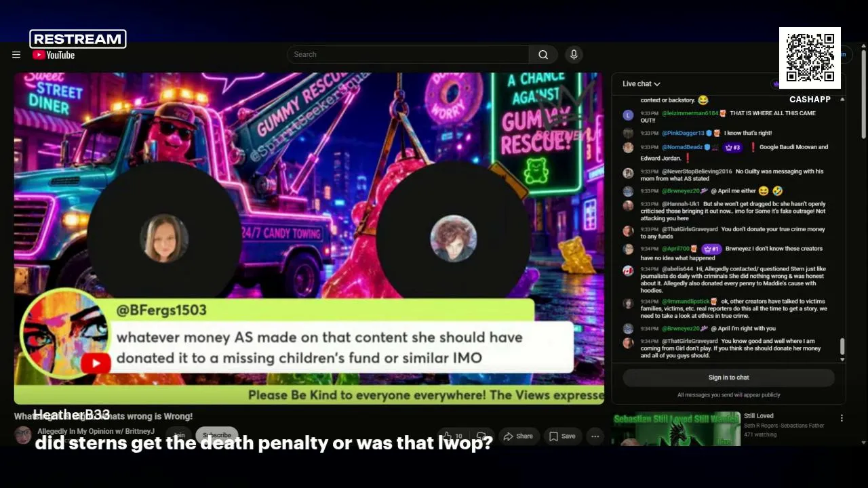
Task: Click the magnifying glass search button
Action: (543, 55)
